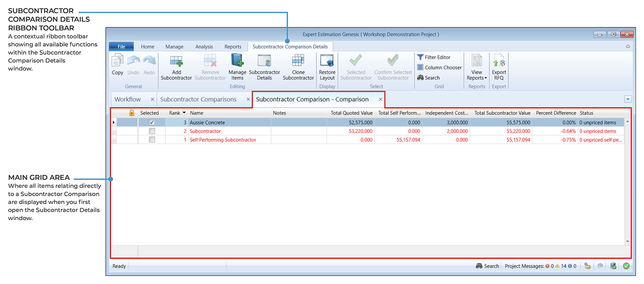This screenshot has width=644, height=284.
Task: Open the Workflow document tab
Action: point(127,100)
